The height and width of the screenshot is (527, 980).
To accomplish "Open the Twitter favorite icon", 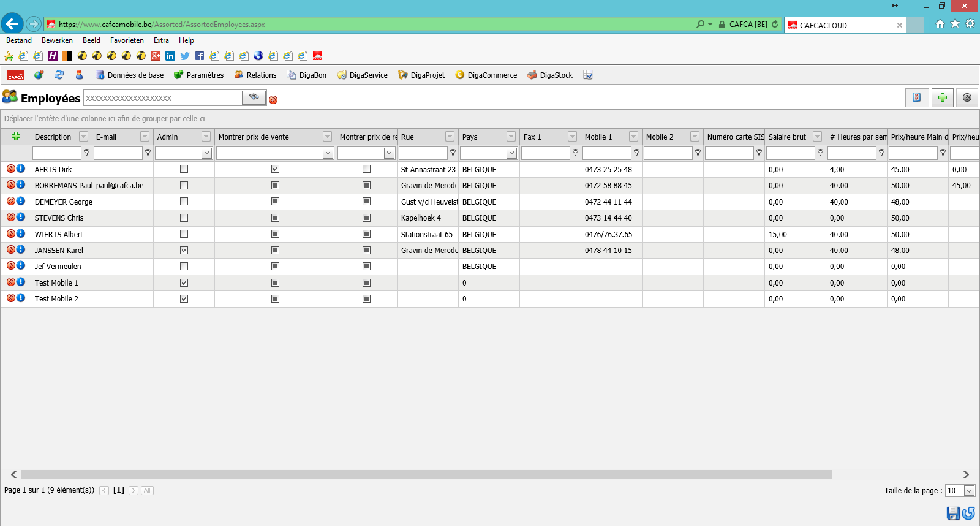I will pos(185,56).
